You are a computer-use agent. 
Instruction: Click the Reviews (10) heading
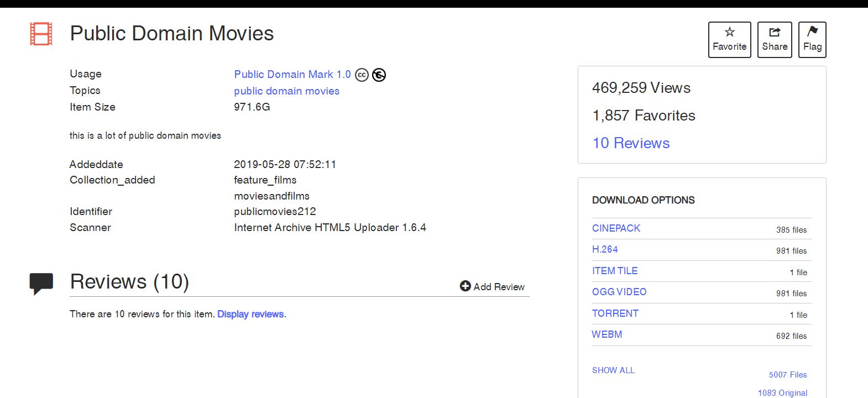[x=129, y=282]
